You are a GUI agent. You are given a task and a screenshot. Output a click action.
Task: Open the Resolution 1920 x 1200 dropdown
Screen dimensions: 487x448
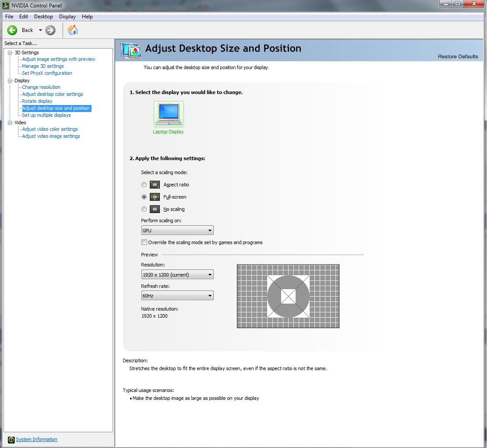(x=177, y=275)
